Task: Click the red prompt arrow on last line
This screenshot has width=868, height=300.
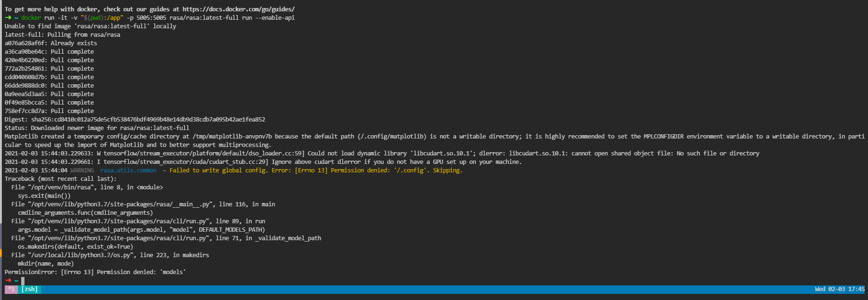Action: click(x=8, y=280)
